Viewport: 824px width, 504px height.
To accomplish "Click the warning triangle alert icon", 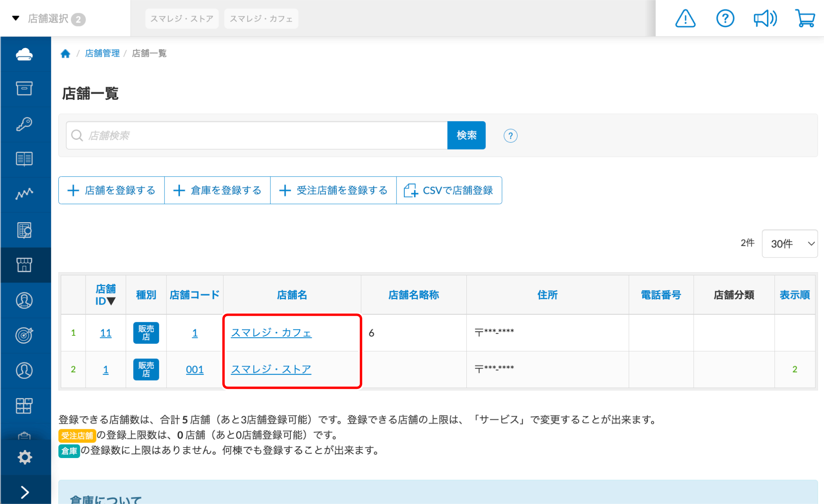I will 685,18.
